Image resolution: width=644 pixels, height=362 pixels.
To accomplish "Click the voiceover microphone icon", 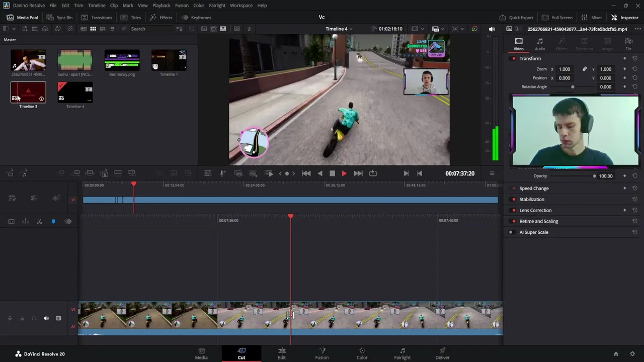I will [x=223, y=173].
